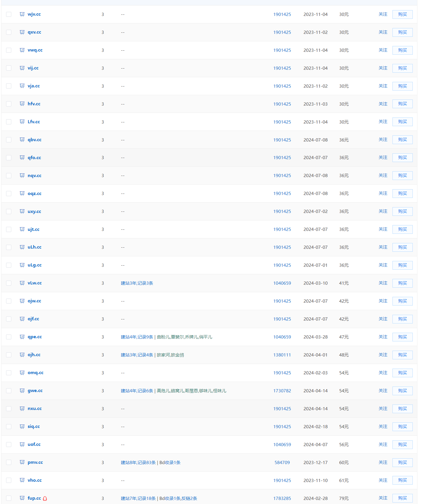
Task: Click the icon beside pmv.cc
Action: click(x=22, y=462)
